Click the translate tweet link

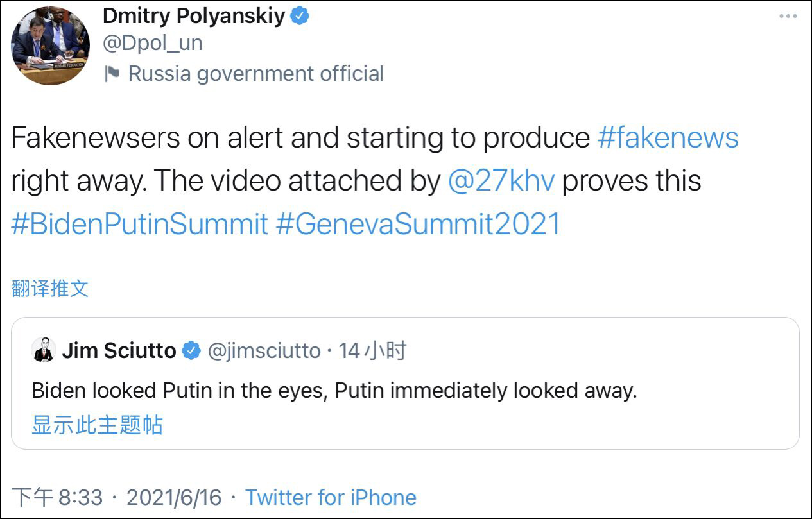point(50,289)
